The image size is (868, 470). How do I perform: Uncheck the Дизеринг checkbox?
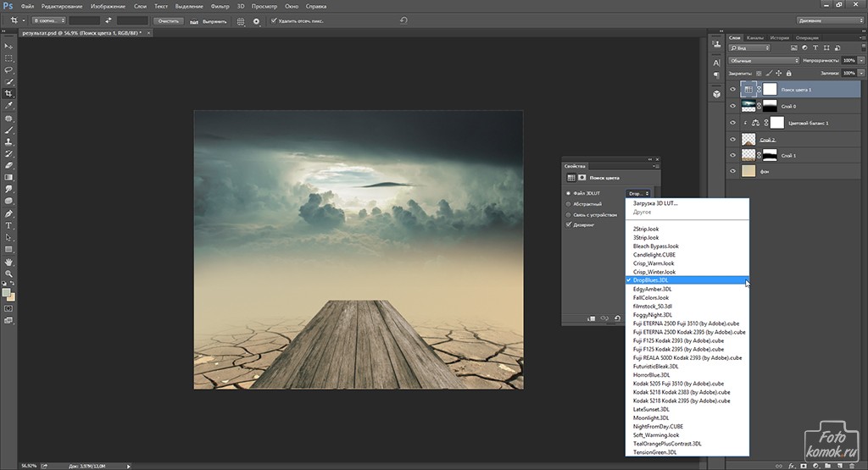[x=568, y=225]
